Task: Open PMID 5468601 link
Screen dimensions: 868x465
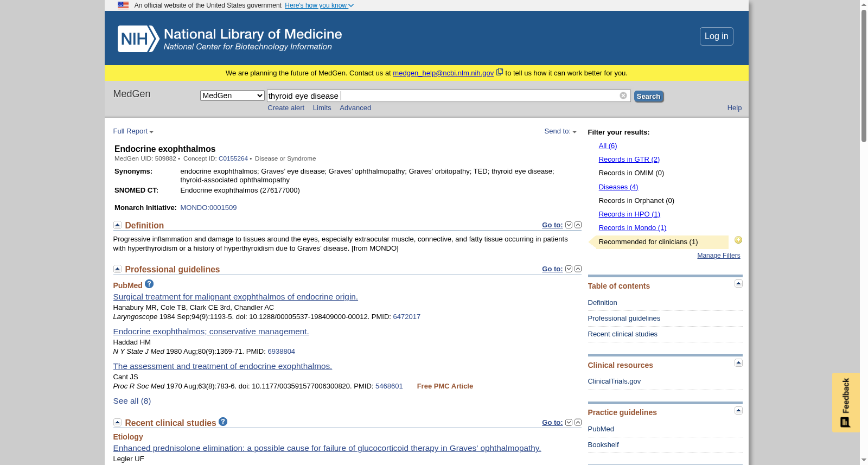Action: pos(389,386)
